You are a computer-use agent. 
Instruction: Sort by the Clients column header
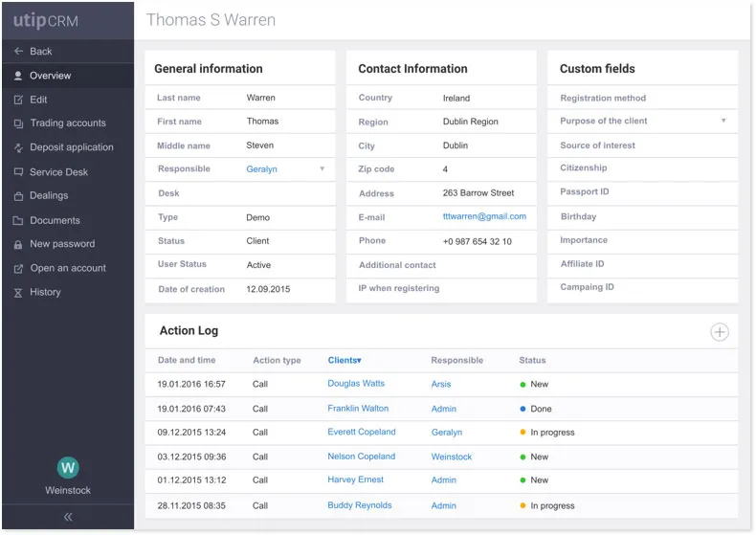coord(345,360)
